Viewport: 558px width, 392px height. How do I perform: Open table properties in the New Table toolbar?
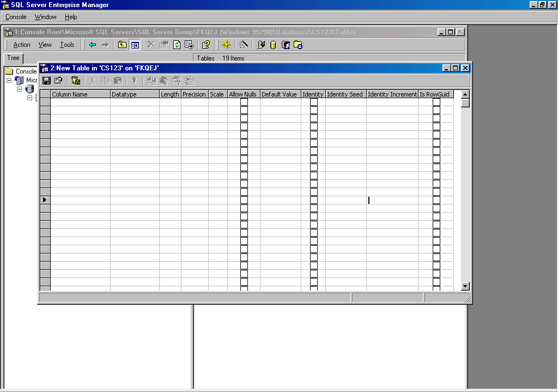[58, 81]
